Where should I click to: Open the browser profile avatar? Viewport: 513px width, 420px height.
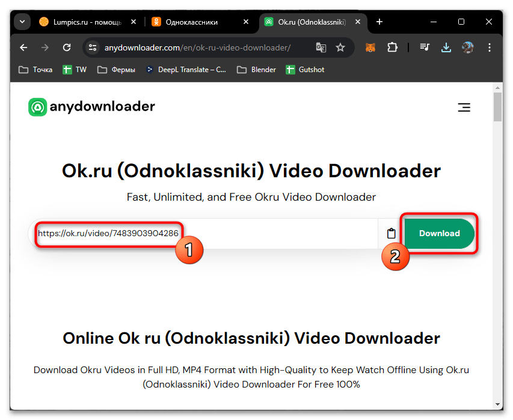click(x=468, y=47)
